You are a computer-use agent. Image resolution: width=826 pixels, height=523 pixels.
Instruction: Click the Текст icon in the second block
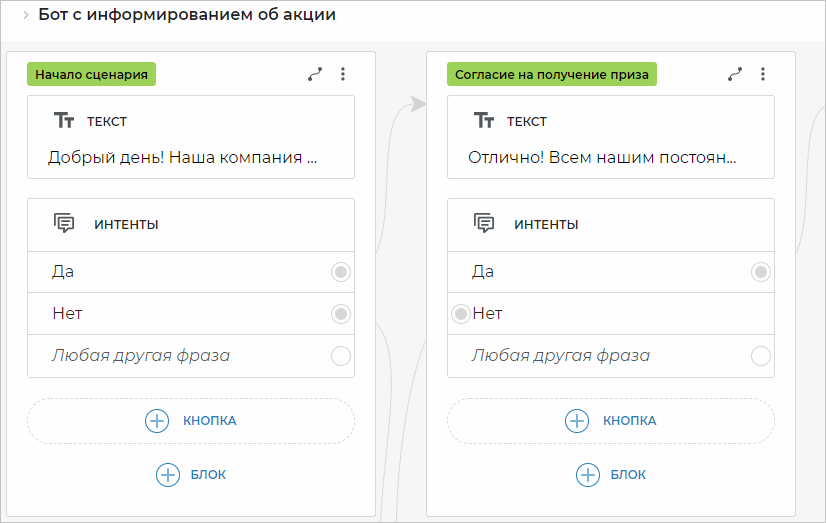point(484,121)
